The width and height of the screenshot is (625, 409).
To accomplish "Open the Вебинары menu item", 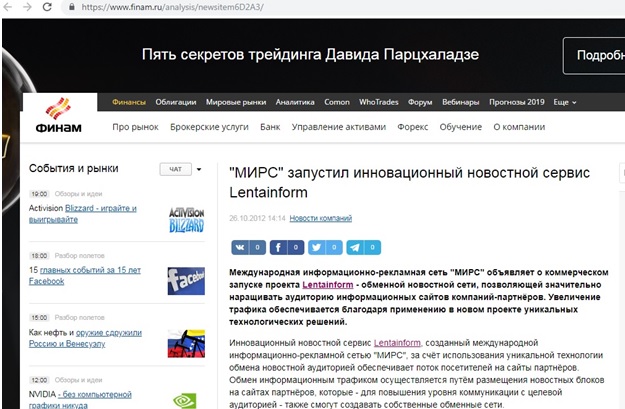I will pos(461,102).
